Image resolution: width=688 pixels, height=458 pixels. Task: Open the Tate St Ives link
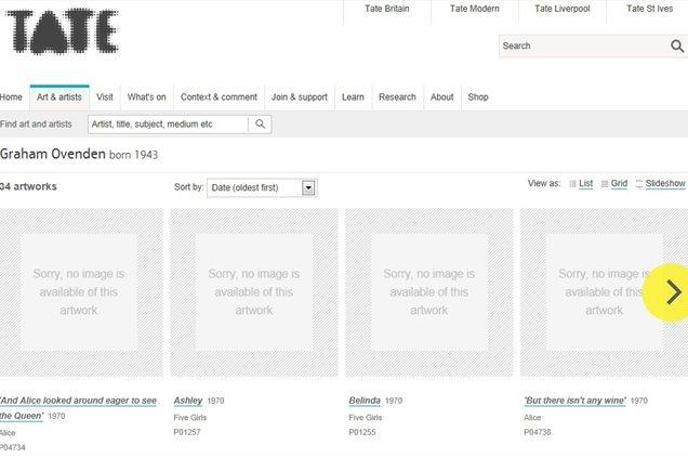pos(649,9)
